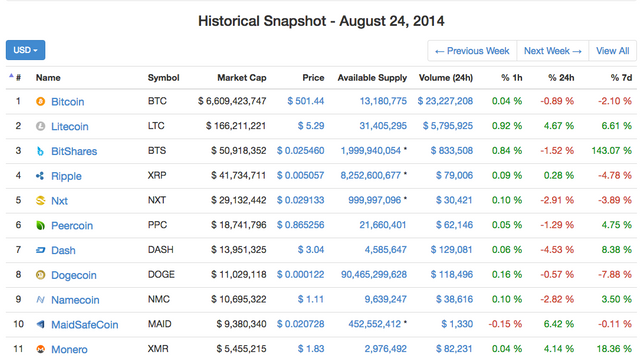
Task: Open the BitShares link
Action: tap(74, 151)
